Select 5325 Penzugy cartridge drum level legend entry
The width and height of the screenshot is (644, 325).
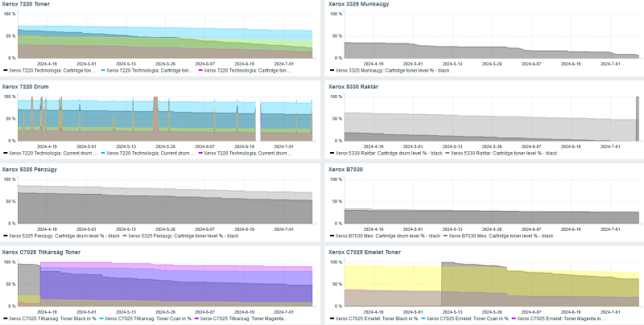(61, 236)
